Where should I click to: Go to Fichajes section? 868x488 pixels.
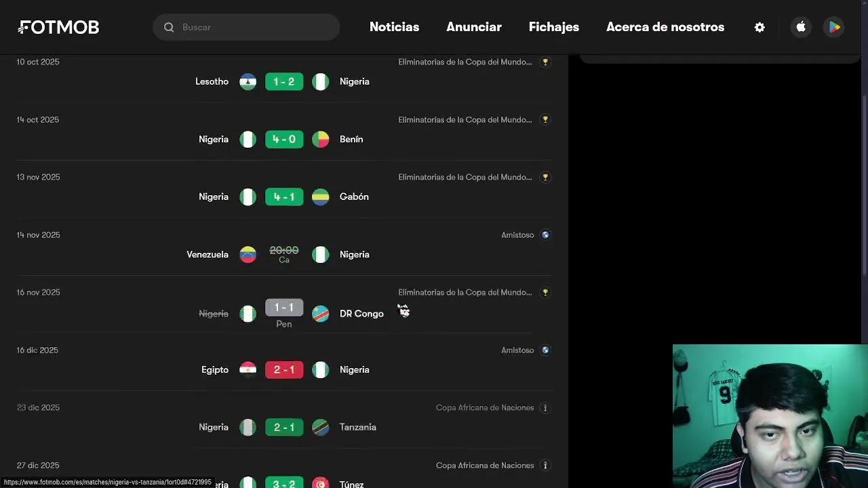[x=554, y=27]
